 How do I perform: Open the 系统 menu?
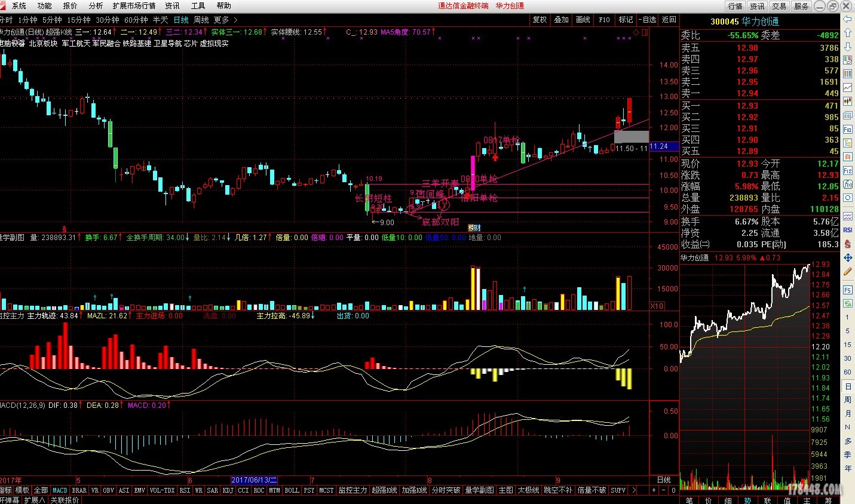19,5
